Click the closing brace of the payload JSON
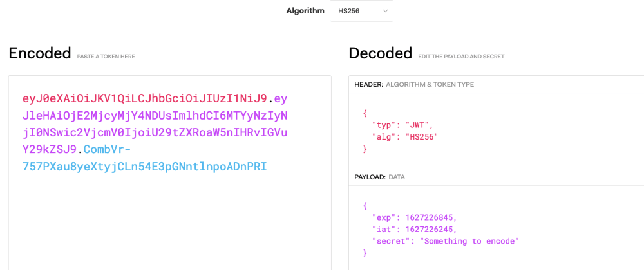 pyautogui.click(x=365, y=253)
